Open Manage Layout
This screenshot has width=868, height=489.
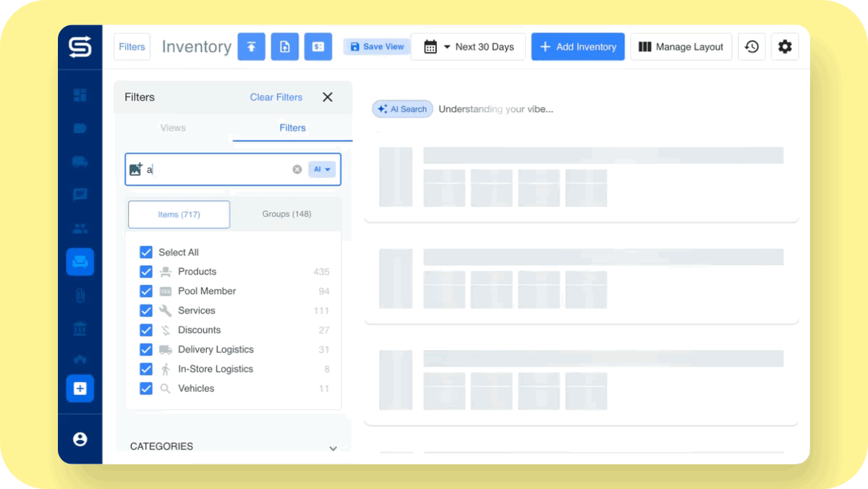(681, 47)
